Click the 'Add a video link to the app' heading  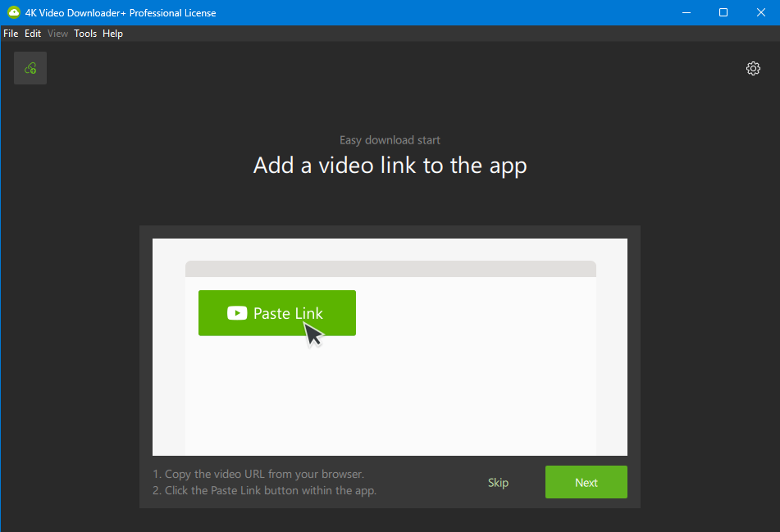[390, 166]
